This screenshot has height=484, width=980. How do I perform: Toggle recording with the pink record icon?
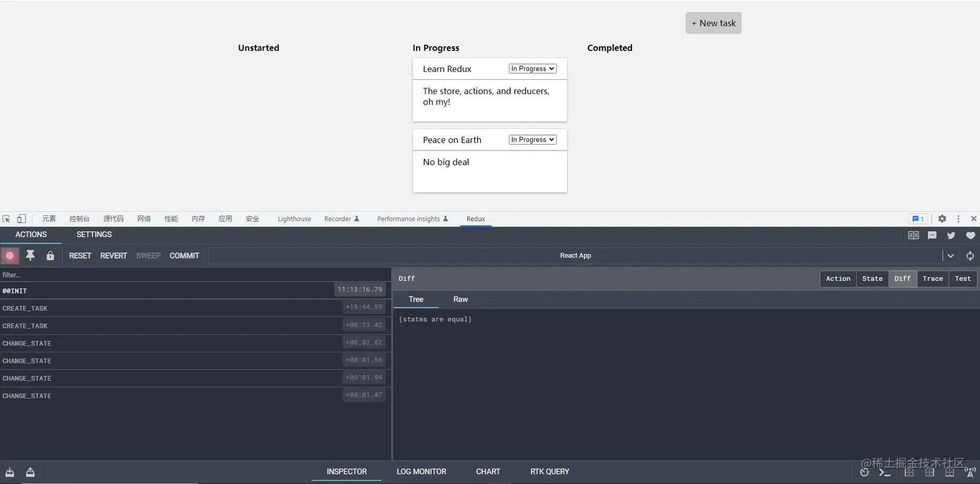(x=10, y=256)
